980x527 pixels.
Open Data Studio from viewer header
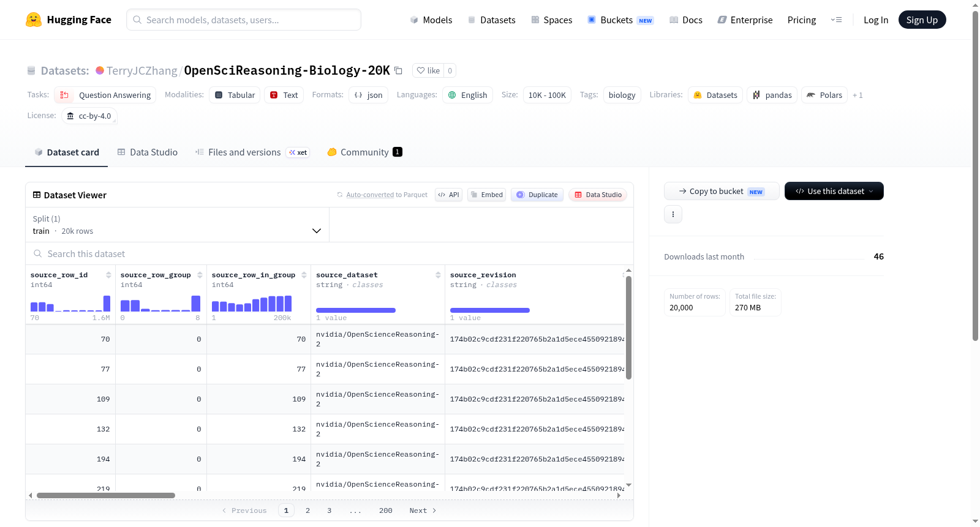click(598, 195)
